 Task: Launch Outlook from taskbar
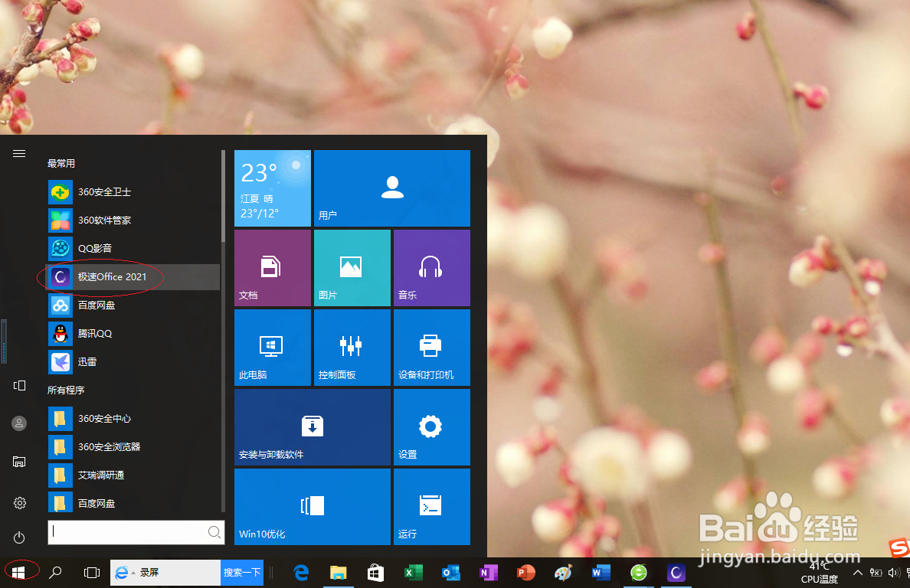click(450, 573)
